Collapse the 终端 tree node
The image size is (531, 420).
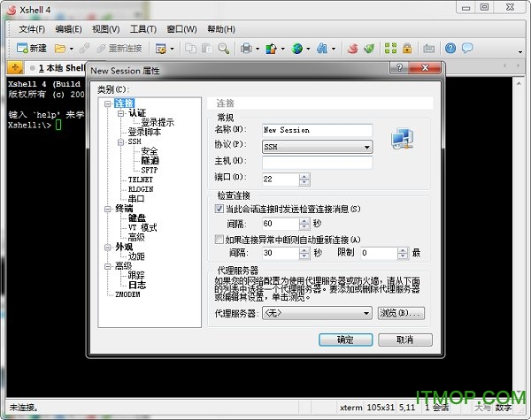[108, 209]
